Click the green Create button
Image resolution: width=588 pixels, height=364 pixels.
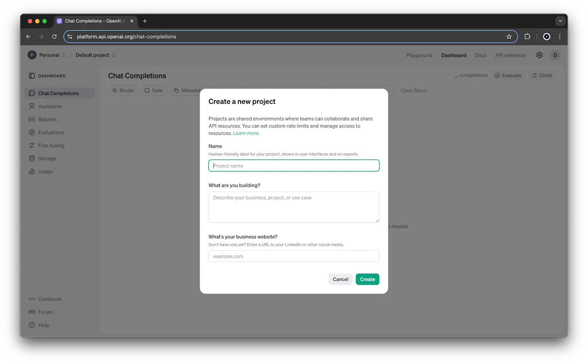tap(367, 280)
